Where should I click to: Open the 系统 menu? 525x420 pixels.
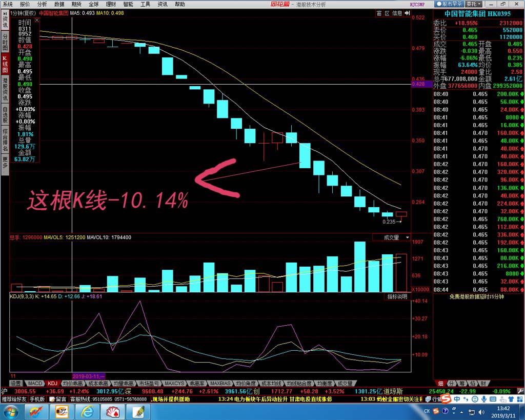(7, 4)
